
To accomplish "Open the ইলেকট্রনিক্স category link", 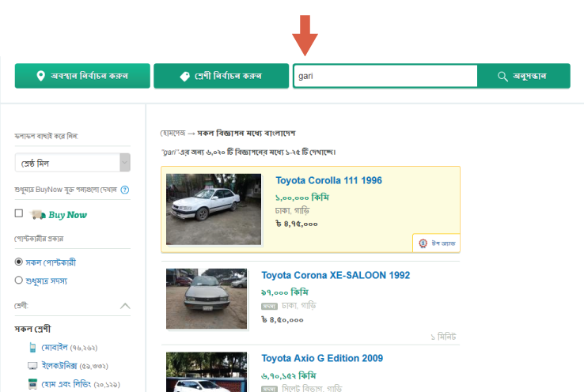I will pyautogui.click(x=59, y=366).
